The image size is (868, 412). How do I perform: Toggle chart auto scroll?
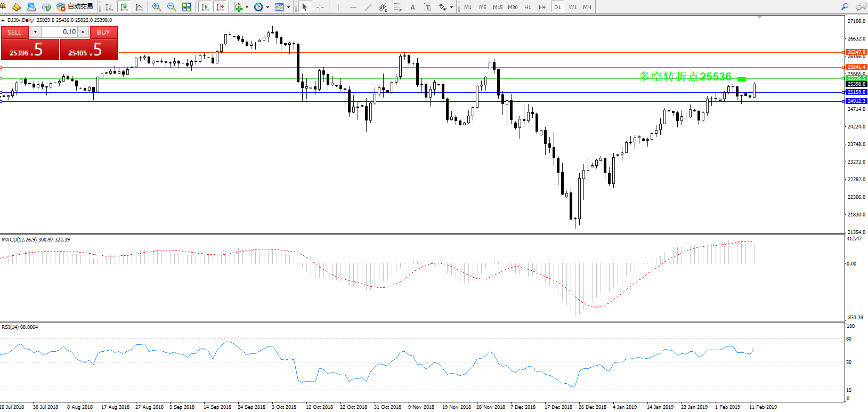point(205,7)
